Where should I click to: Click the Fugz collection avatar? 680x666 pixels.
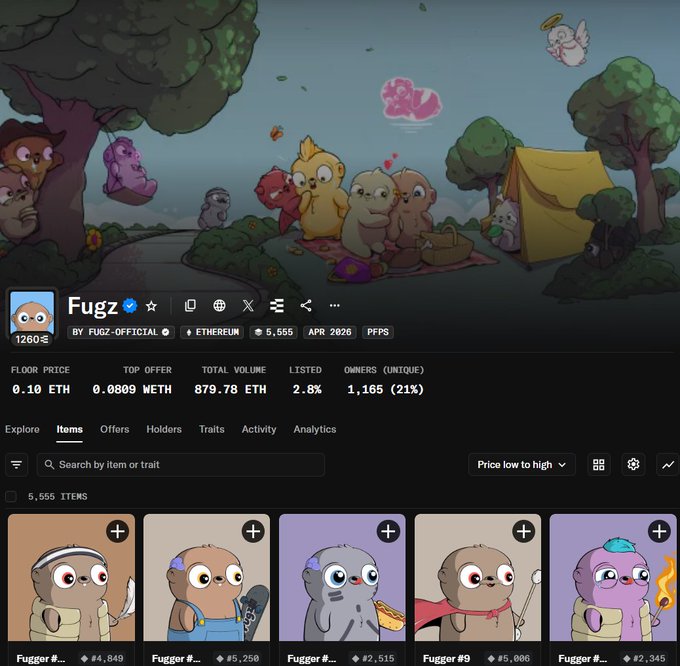click(32, 312)
